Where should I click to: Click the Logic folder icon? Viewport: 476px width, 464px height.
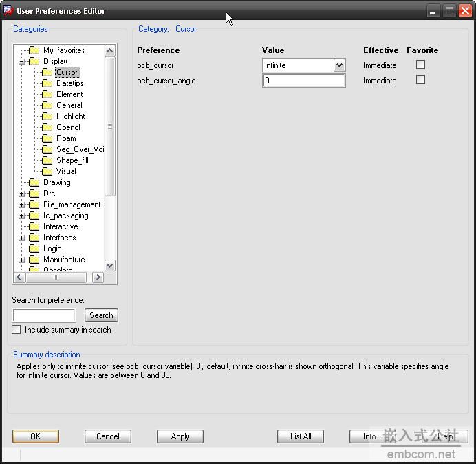pos(34,249)
